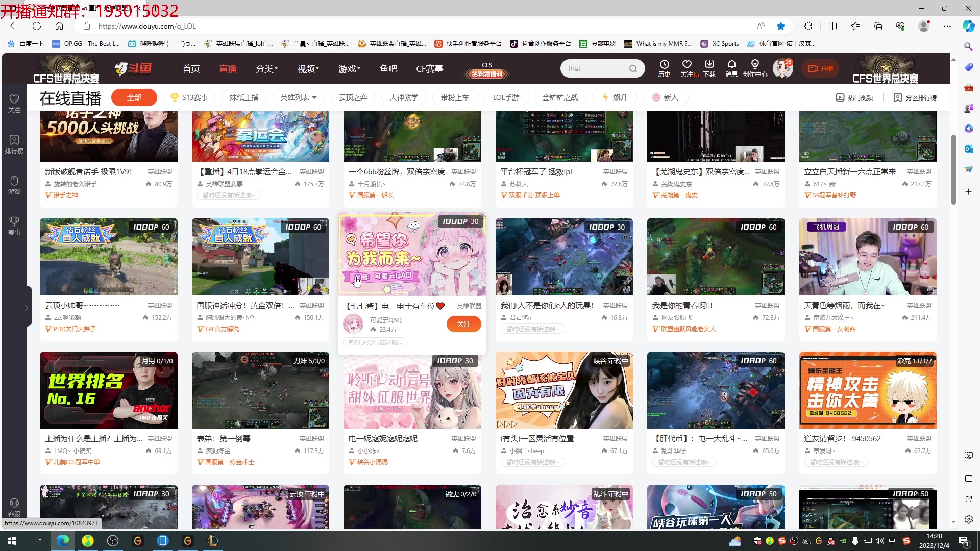
Task: Select the 云顶之弈 category tab
Action: coord(353,97)
